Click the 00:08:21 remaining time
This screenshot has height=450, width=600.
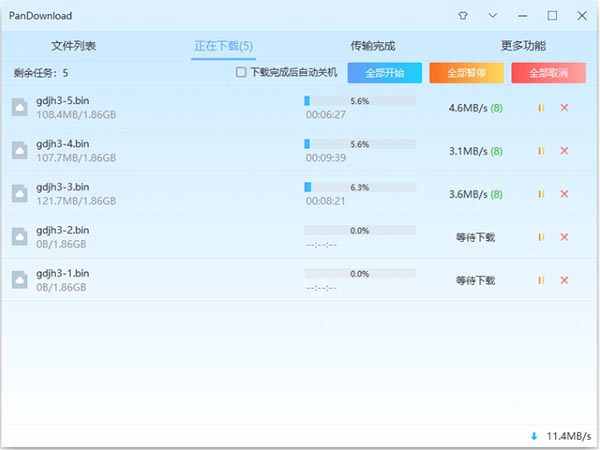coord(325,201)
